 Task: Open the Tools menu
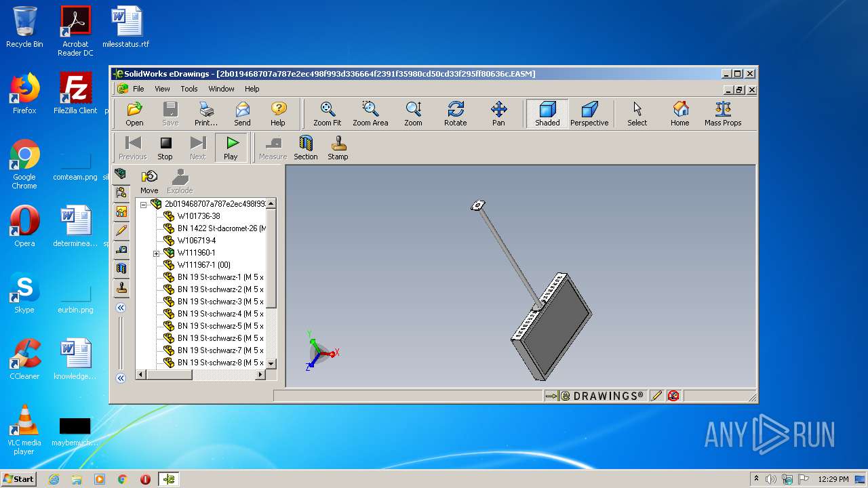189,89
